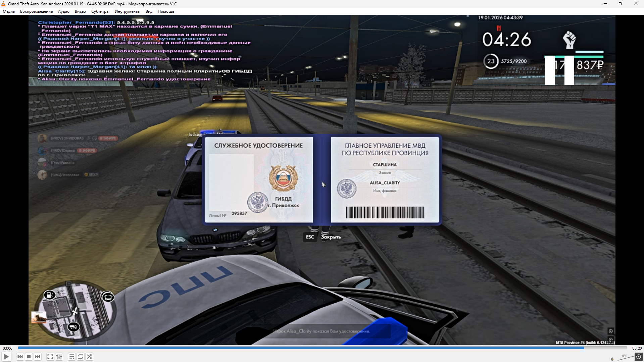Screen dimensions: 644x362
Task: Open the Воспроизведение menu
Action: point(36,11)
